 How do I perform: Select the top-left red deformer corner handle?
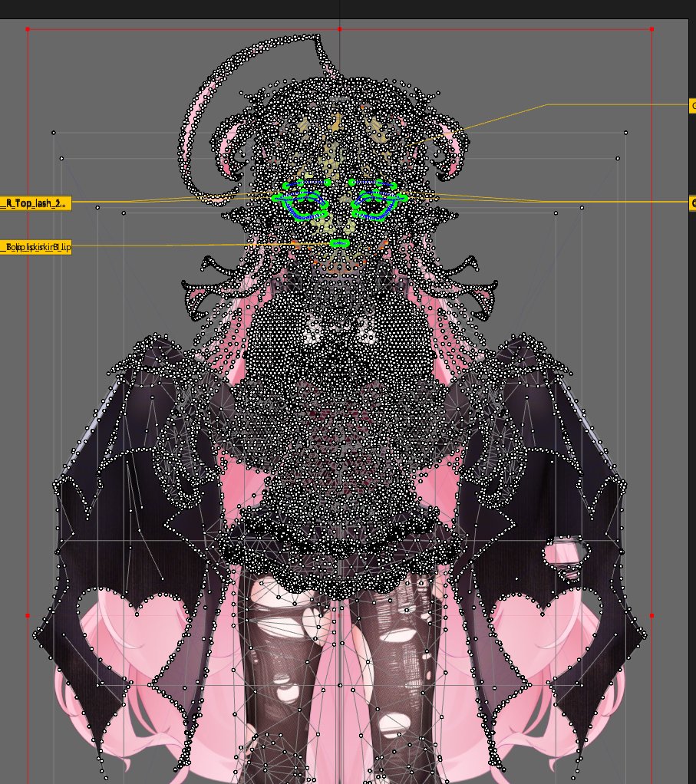[x=29, y=28]
